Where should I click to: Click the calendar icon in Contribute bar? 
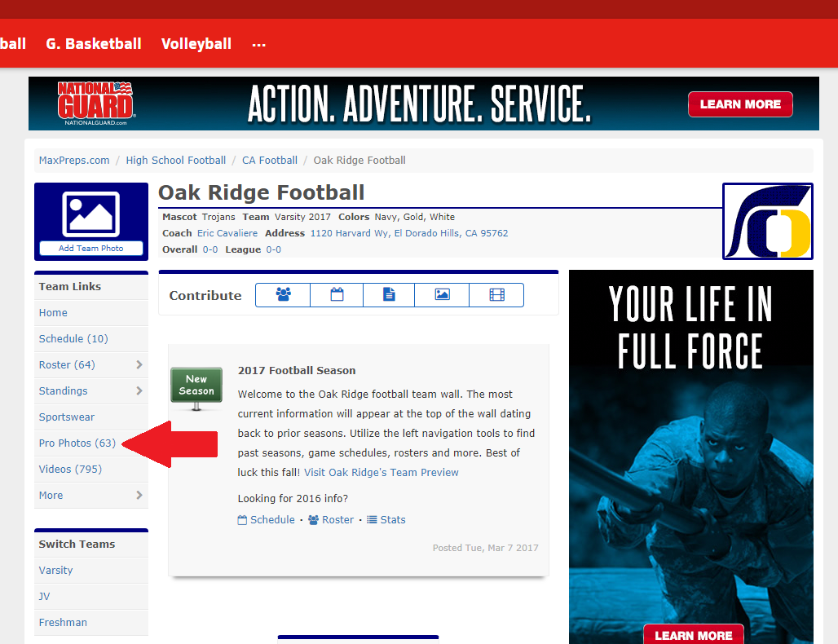pyautogui.click(x=337, y=295)
